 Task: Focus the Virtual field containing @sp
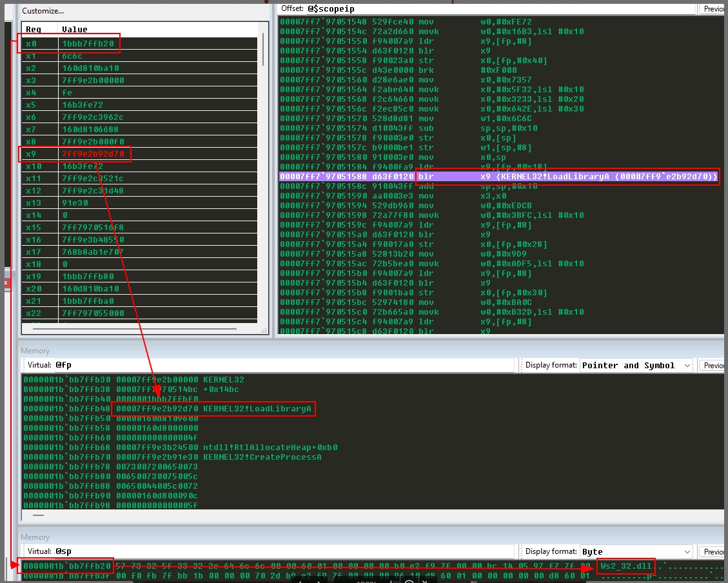pos(284,551)
